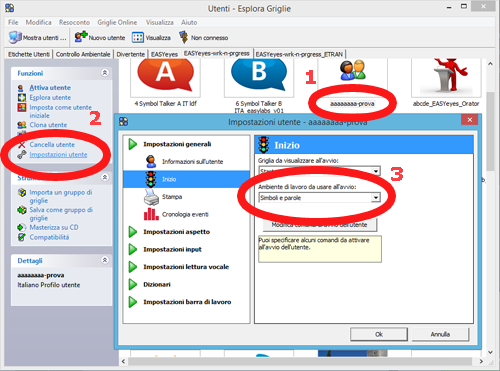Switch to EASYeyes-wrk-n-prgress_ETRAN tab
500x371 pixels.
click(299, 54)
